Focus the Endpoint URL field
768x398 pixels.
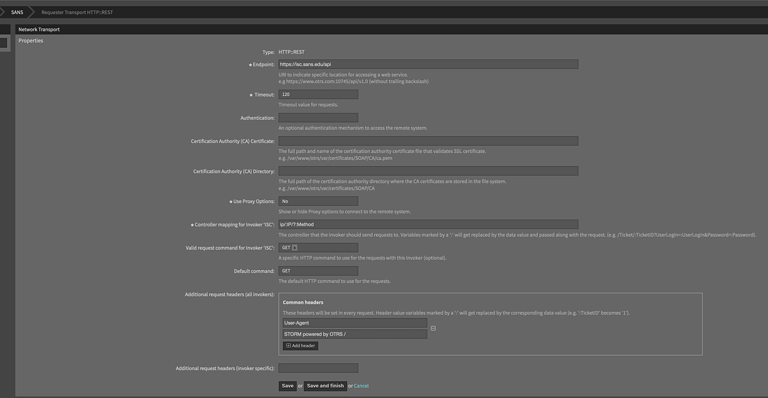click(429, 64)
